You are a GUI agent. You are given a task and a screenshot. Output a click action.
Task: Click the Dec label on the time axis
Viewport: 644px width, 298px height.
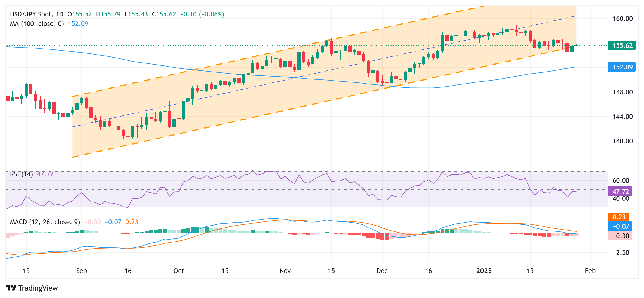coord(382,271)
